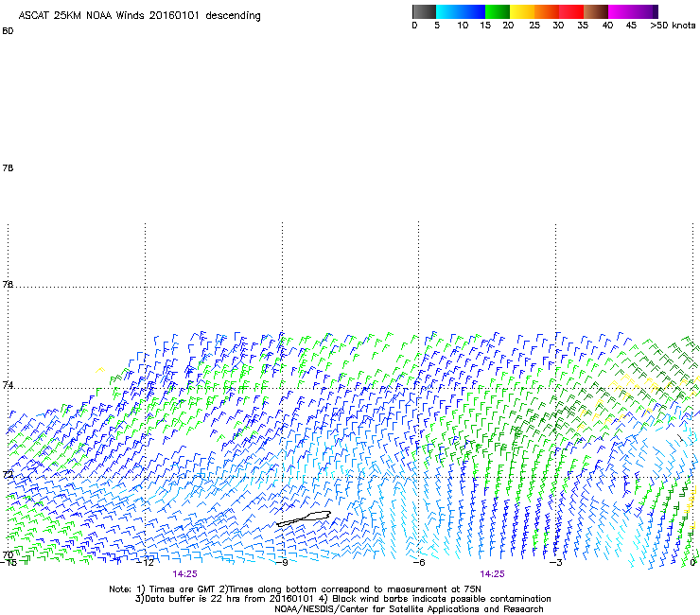
Task: Click the 14:25 time label near -12
Action: pos(184,574)
